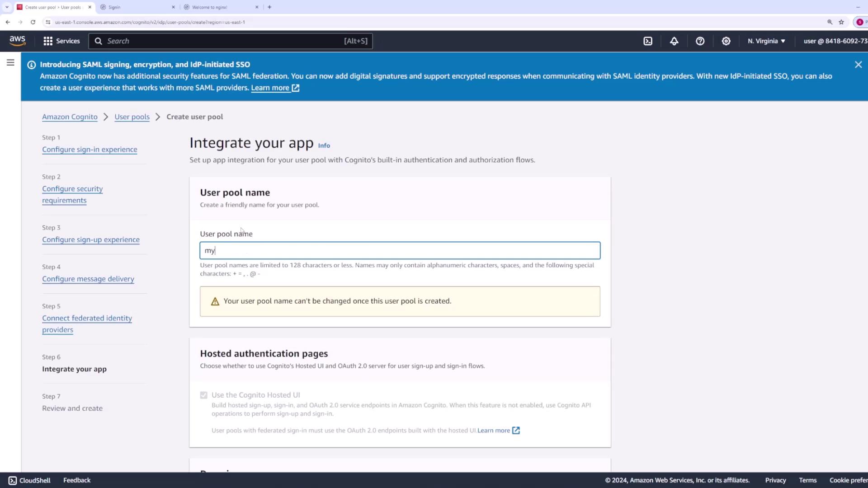The height and width of the screenshot is (488, 868).
Task: Go to Configure sign-in experience step
Action: [x=90, y=150]
